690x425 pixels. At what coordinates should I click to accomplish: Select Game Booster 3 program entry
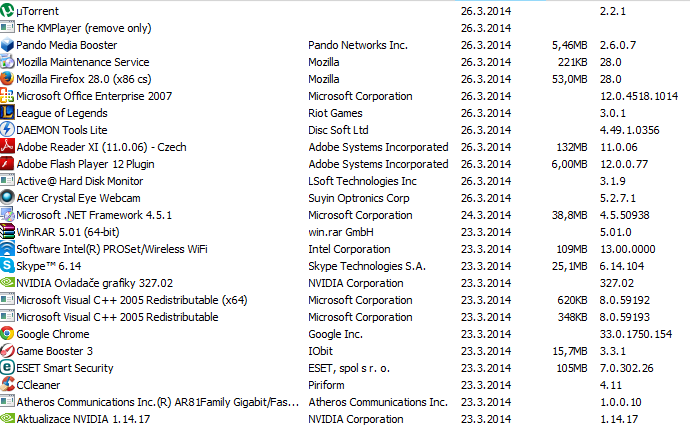coord(54,351)
